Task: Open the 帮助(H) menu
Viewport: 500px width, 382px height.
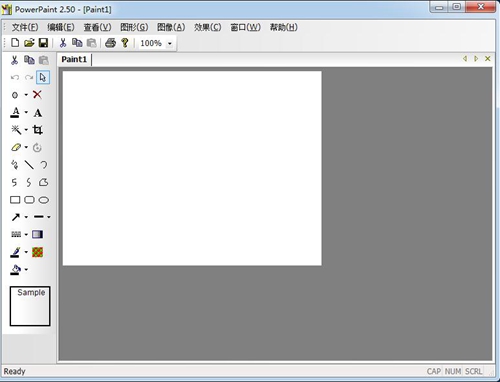Action: tap(284, 27)
